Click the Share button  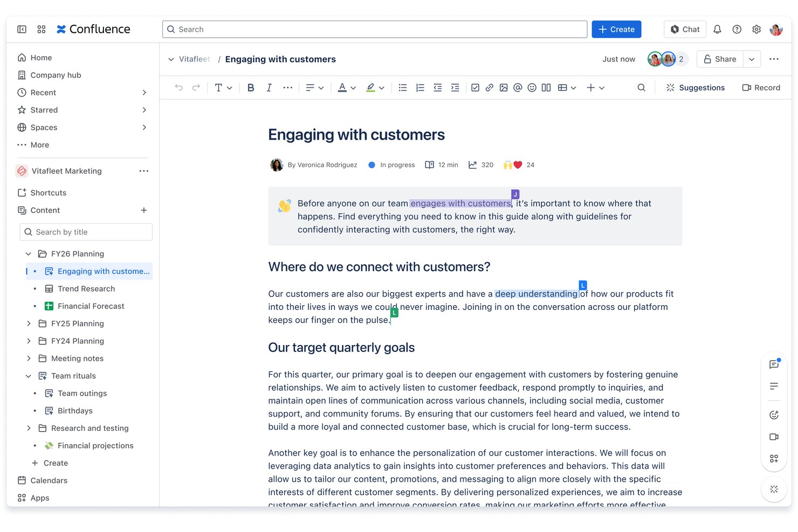pos(720,59)
